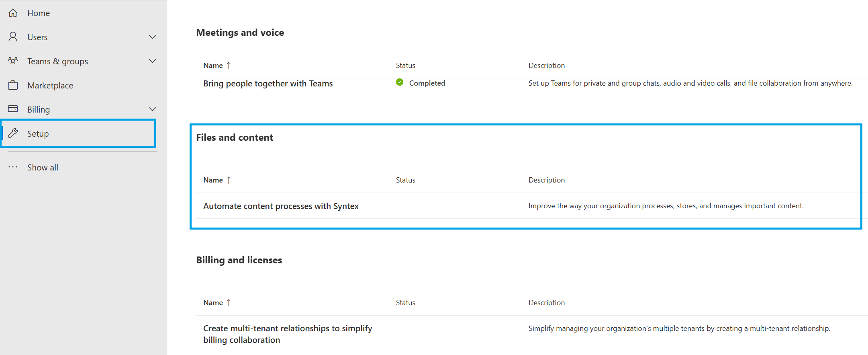Collapse the Billing navigation chevron
868x355 pixels.
pyautogui.click(x=152, y=109)
